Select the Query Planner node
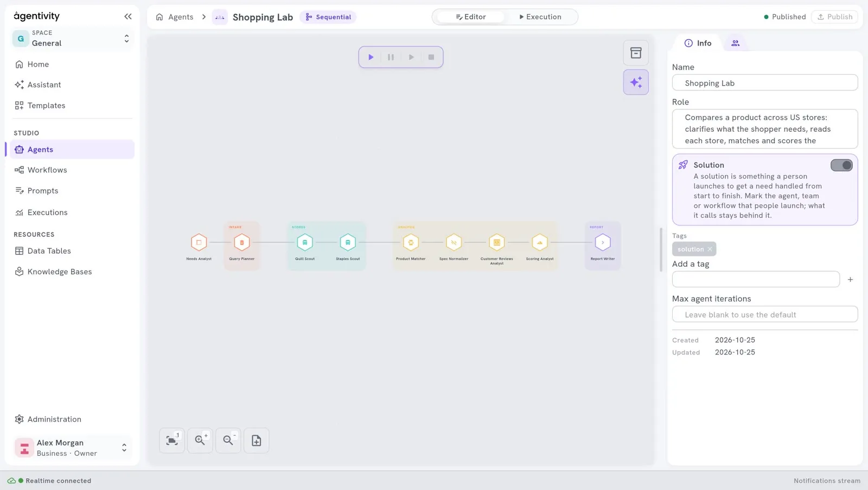Screen dimensions: 868x490 tap(242, 242)
